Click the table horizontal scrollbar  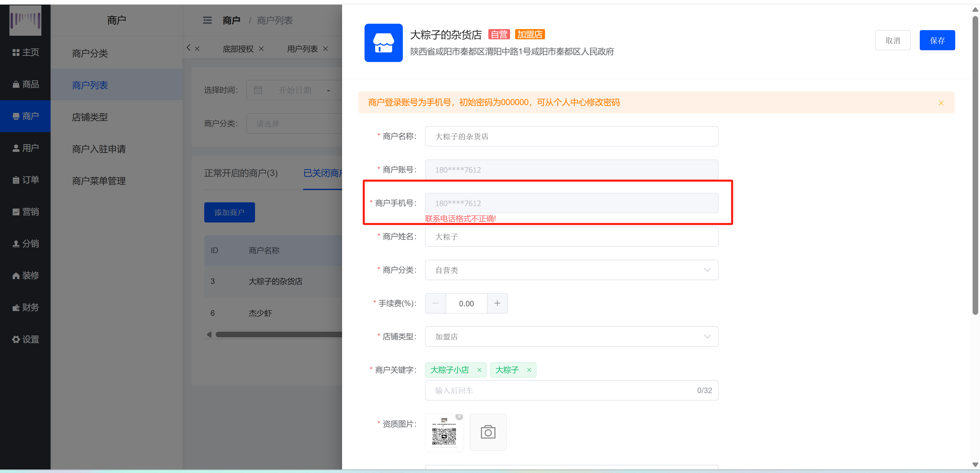tap(279, 335)
